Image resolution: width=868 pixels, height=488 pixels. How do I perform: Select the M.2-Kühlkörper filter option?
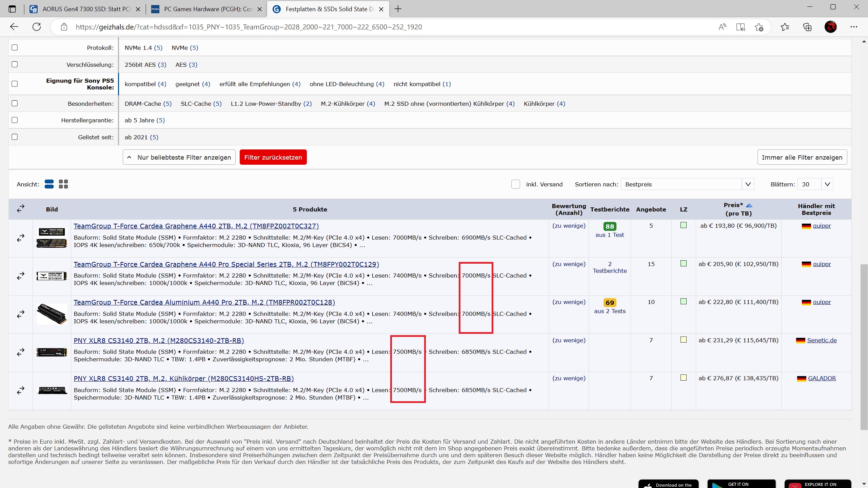(348, 104)
